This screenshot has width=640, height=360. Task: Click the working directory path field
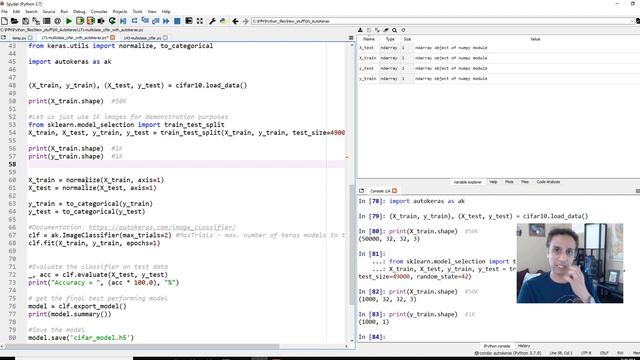(441, 21)
